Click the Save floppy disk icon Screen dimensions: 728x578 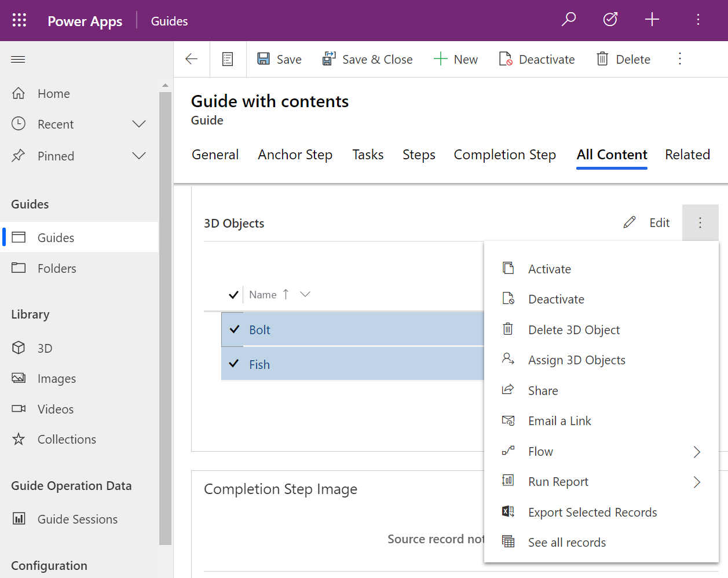264,58
